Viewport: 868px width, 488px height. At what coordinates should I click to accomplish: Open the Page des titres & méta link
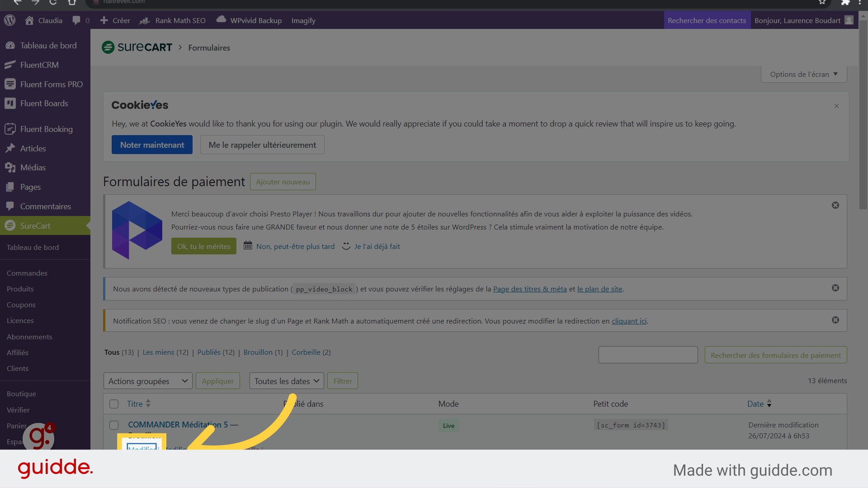(530, 289)
